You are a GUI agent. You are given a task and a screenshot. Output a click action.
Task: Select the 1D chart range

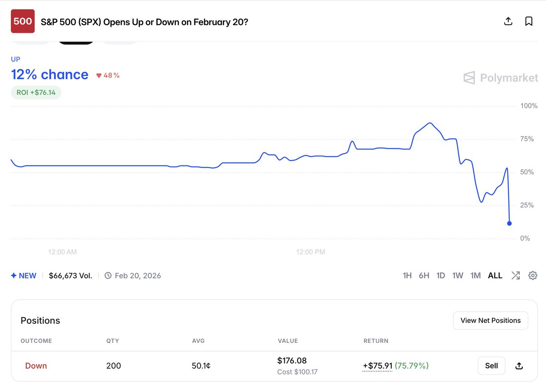coord(440,276)
